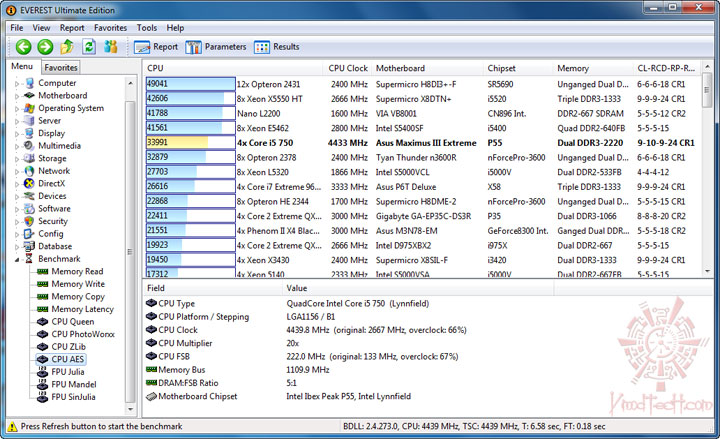This screenshot has height=439, width=720.
Task: Select the Network tree icon
Action: click(x=29, y=171)
